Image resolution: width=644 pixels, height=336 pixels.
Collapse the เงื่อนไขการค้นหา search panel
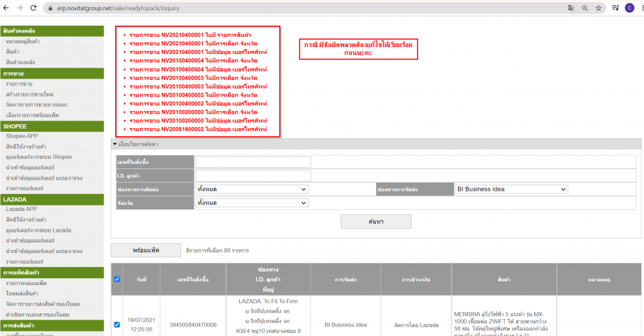[x=115, y=145]
